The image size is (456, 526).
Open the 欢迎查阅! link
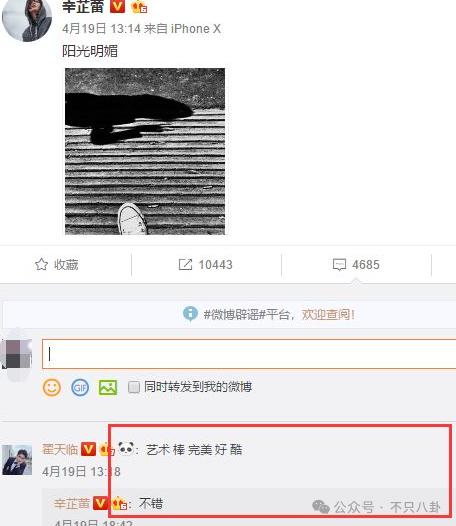[328, 314]
